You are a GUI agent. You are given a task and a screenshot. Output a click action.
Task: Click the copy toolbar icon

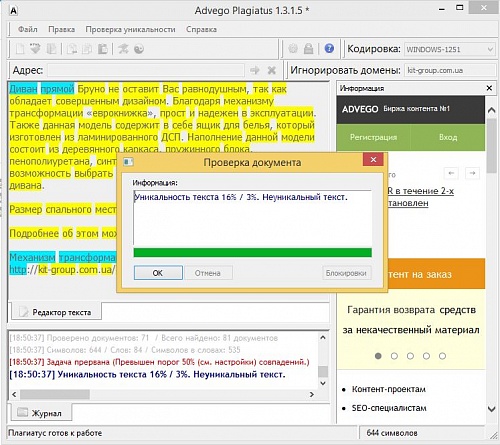point(87,49)
